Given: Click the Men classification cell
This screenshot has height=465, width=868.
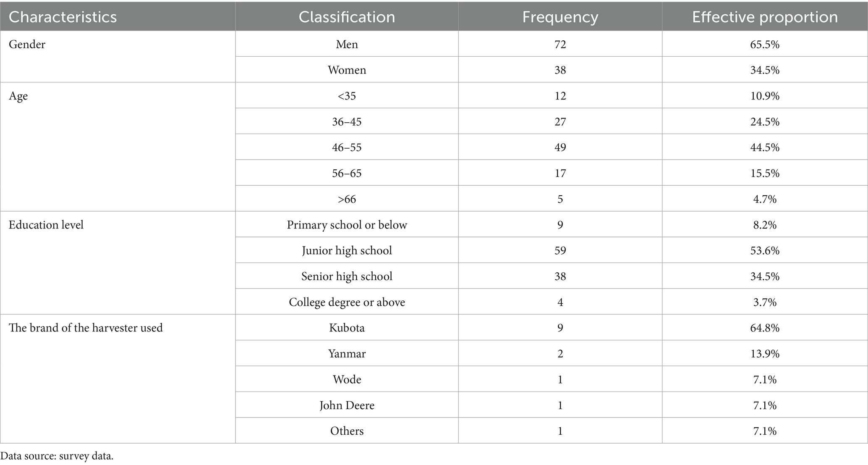Looking at the screenshot, I should pos(347,44).
